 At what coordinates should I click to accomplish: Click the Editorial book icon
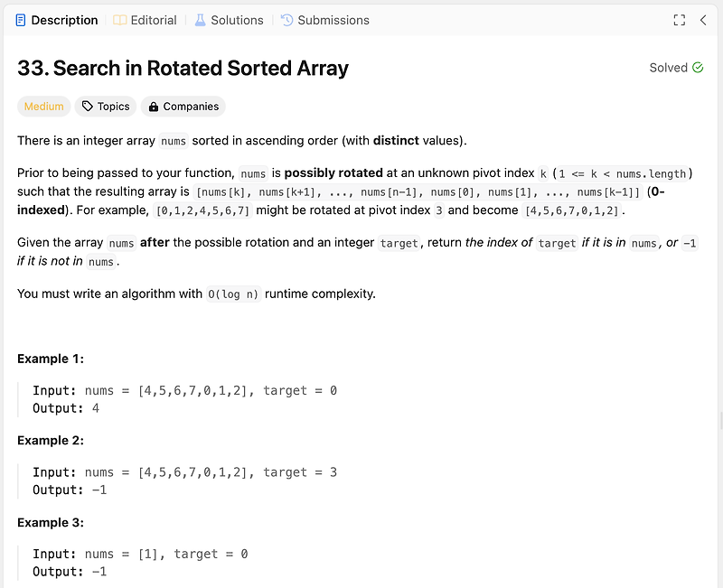point(120,20)
